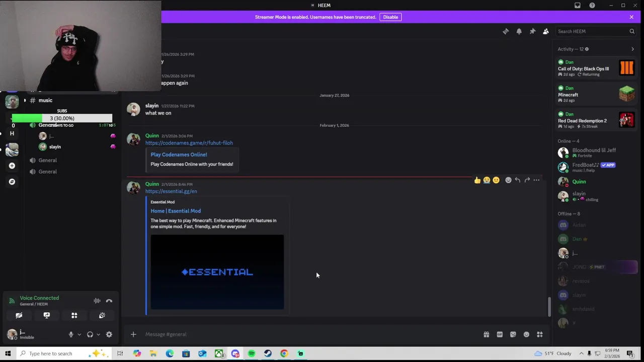Open audio output options arrow

pos(98,334)
